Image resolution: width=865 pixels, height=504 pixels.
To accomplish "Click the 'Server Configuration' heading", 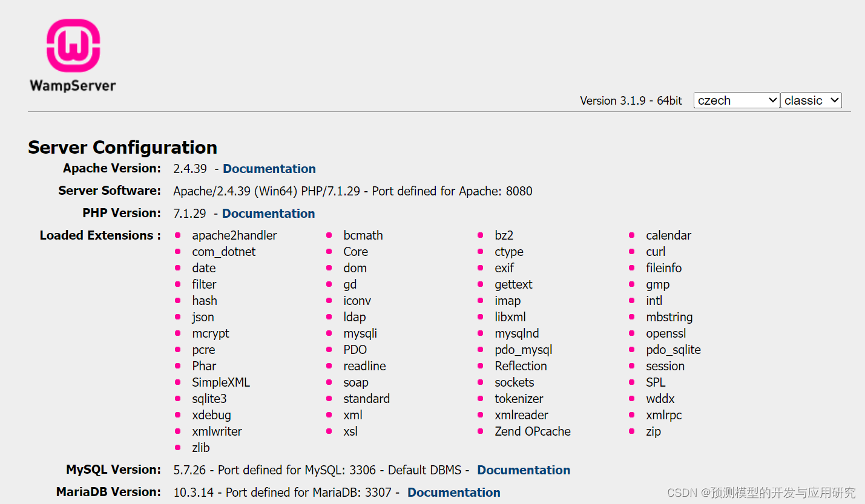I will [122, 148].
